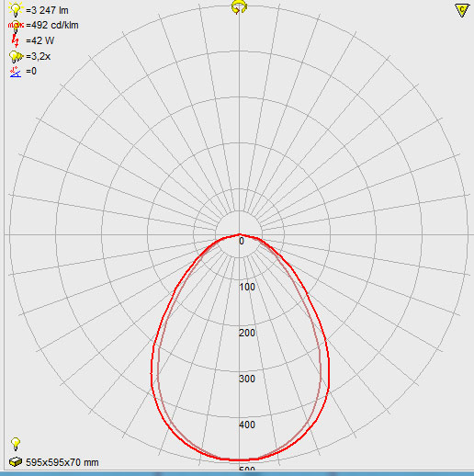Viewport: 474px width, 476px height.
Task: Select the luminaire box dimensions icon
Action: (16, 461)
